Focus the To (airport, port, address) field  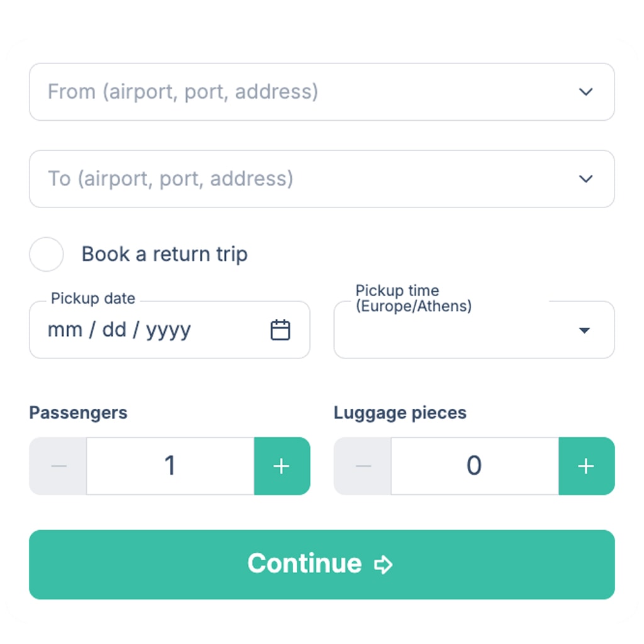(302, 179)
